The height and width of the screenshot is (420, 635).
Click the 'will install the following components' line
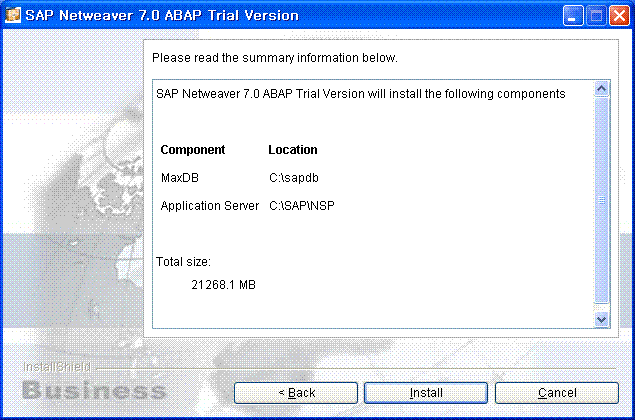[361, 94]
